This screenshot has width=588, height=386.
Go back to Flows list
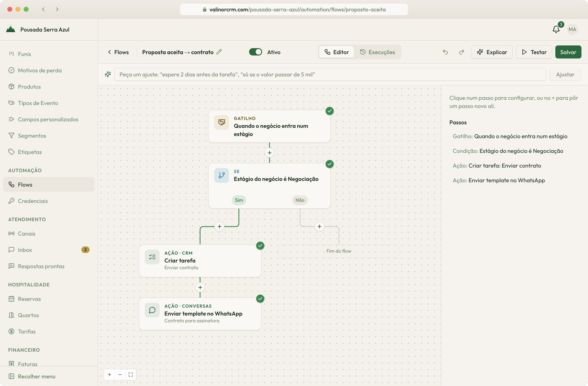118,52
